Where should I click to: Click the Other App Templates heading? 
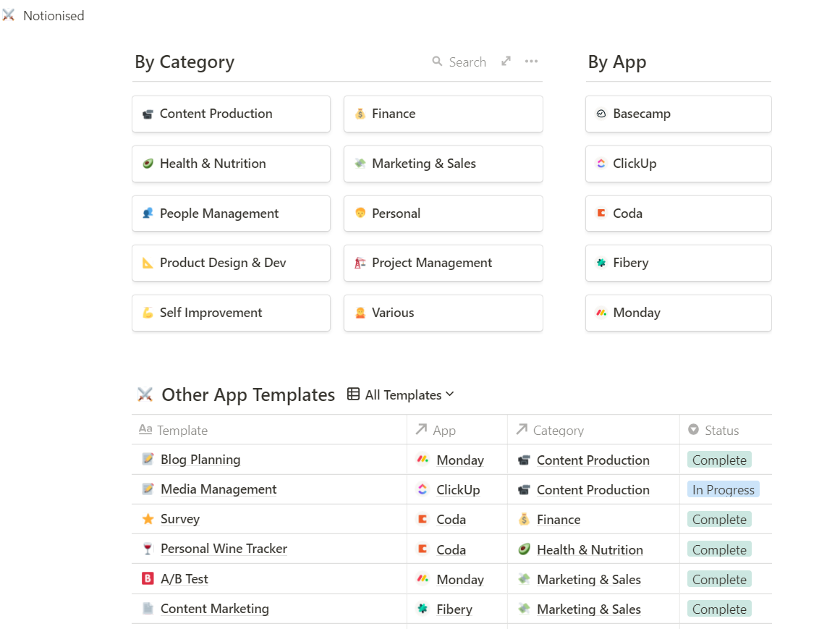[248, 394]
